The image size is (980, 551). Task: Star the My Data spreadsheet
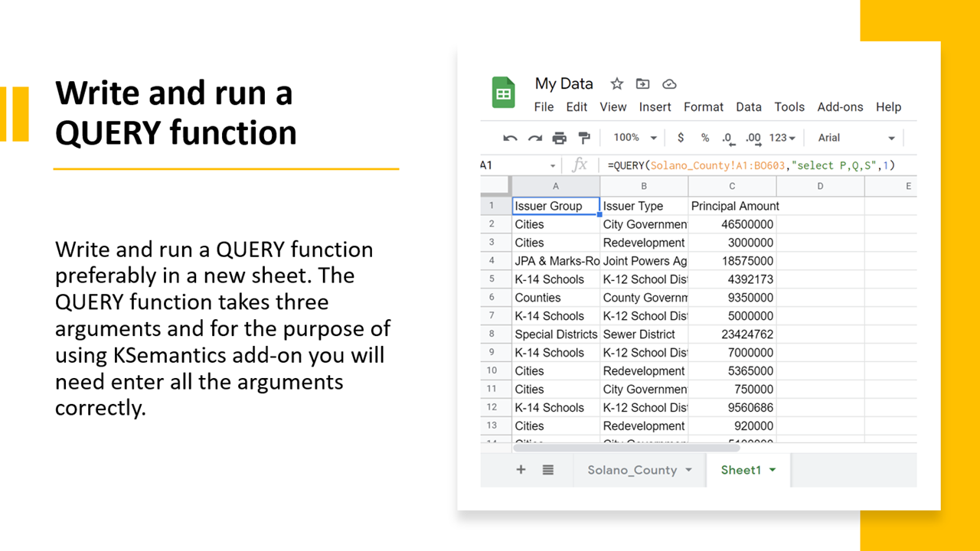click(616, 84)
